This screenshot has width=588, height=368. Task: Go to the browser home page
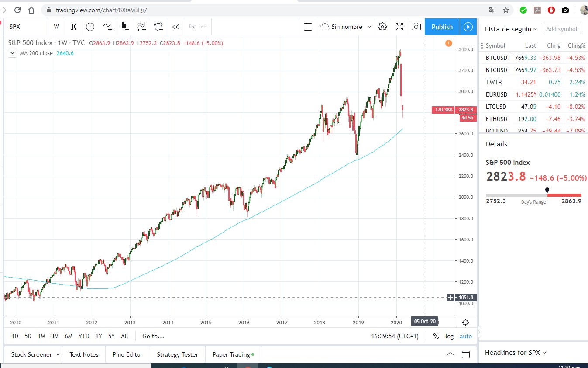(x=31, y=10)
